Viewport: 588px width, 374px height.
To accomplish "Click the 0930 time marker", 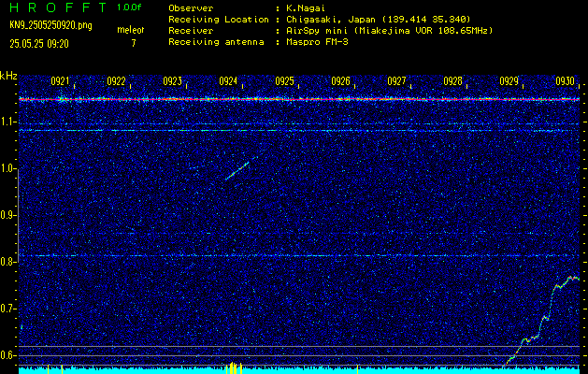I will [x=565, y=81].
